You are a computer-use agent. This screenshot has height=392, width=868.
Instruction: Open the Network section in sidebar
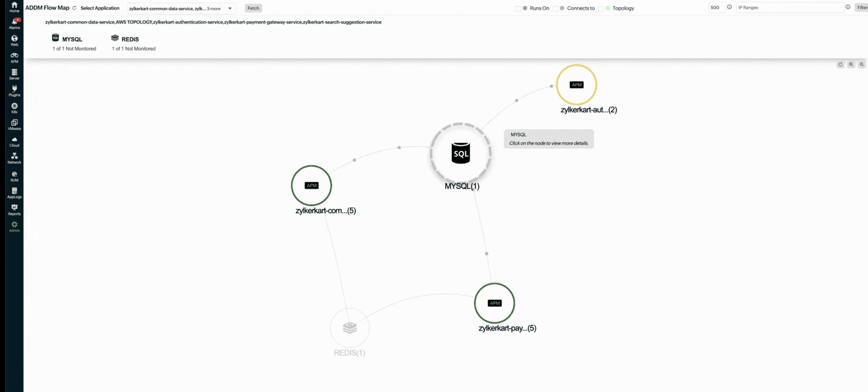14,158
